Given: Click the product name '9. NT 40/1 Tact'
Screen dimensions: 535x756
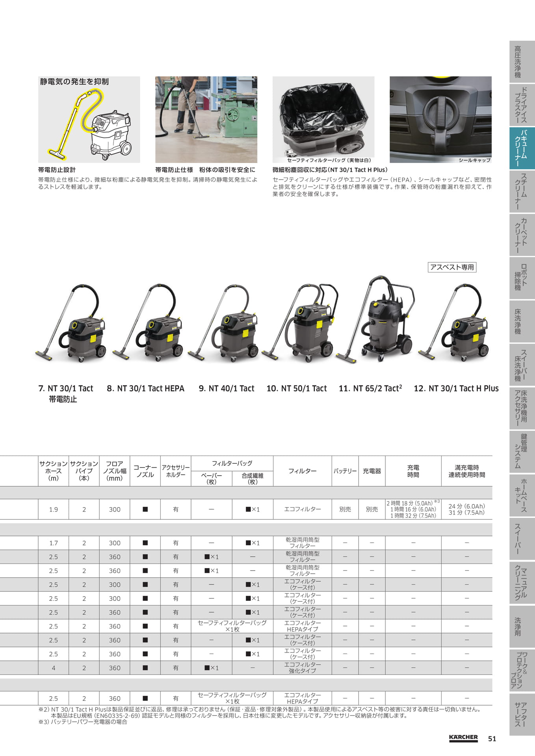Looking at the screenshot, I should point(227,388).
